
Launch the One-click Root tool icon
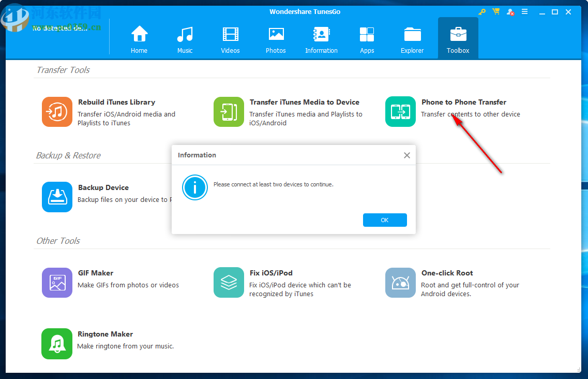(400, 283)
